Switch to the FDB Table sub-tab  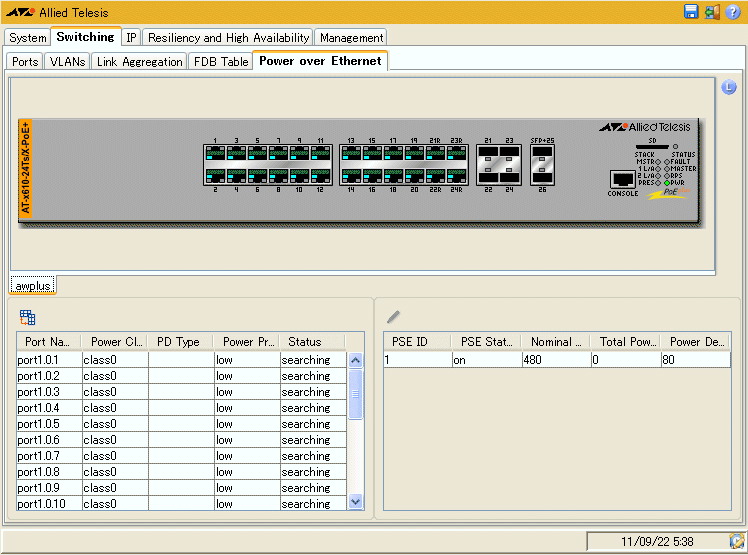[221, 62]
